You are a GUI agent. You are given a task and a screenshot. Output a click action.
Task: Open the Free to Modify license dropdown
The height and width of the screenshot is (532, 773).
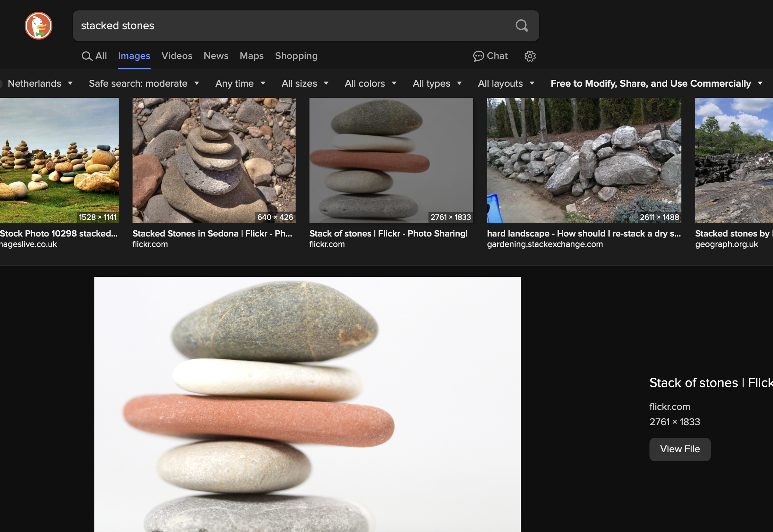pos(657,84)
